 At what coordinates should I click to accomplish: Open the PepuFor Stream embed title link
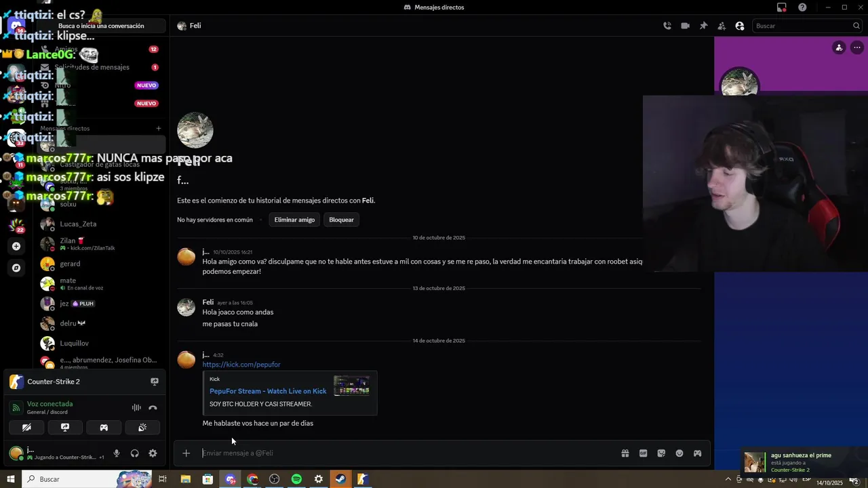[x=268, y=391]
